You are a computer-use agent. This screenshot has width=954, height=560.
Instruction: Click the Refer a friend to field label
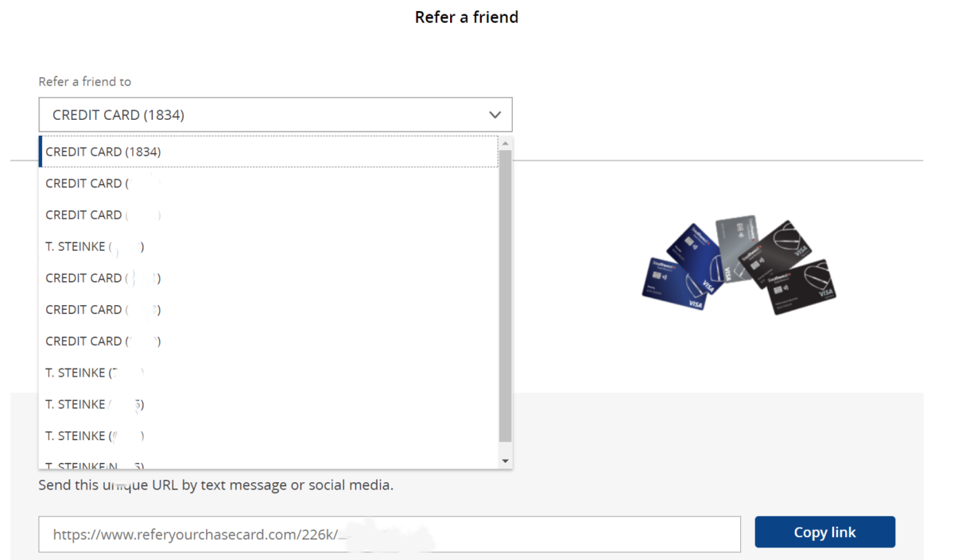click(85, 81)
